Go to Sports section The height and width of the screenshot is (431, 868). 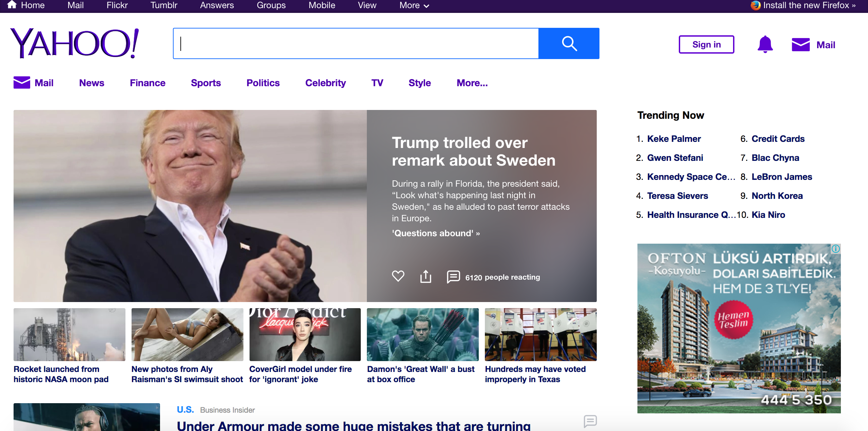pos(206,83)
